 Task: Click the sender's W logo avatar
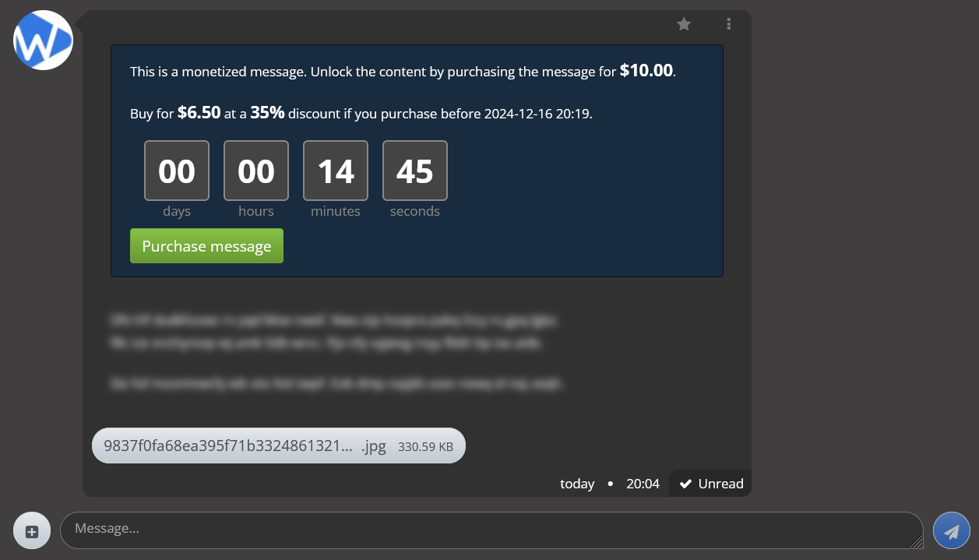pos(43,41)
